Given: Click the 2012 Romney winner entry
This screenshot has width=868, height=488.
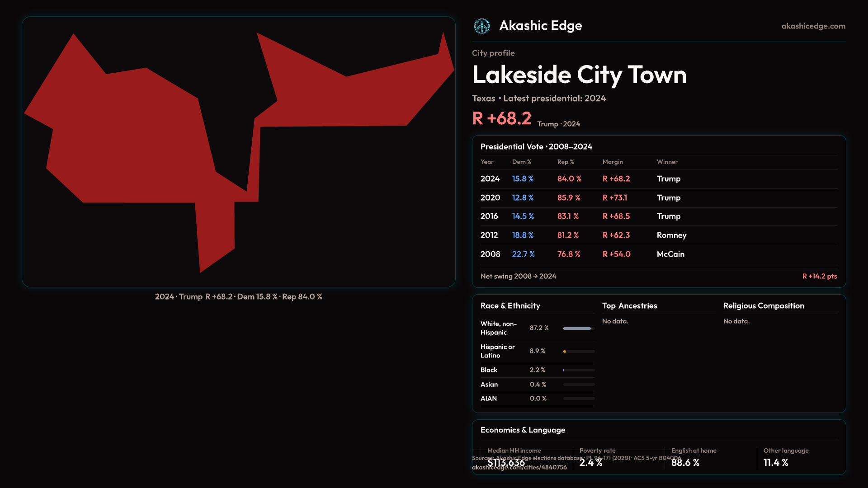Looking at the screenshot, I should point(671,235).
